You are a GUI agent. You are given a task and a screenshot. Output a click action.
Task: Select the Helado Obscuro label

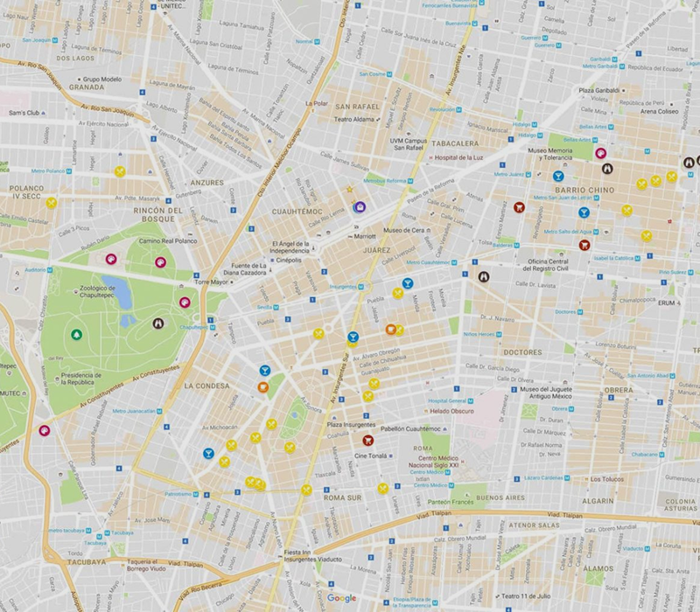point(451,411)
